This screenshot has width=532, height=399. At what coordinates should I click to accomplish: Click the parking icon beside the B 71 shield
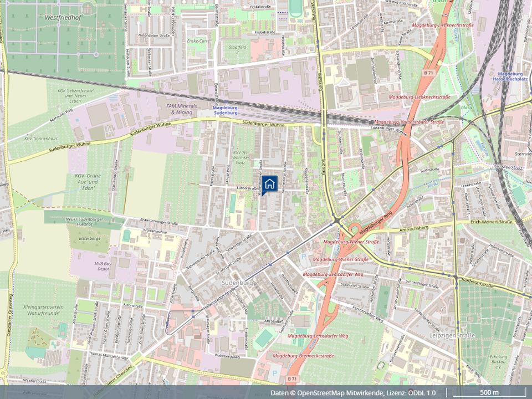[274, 373]
